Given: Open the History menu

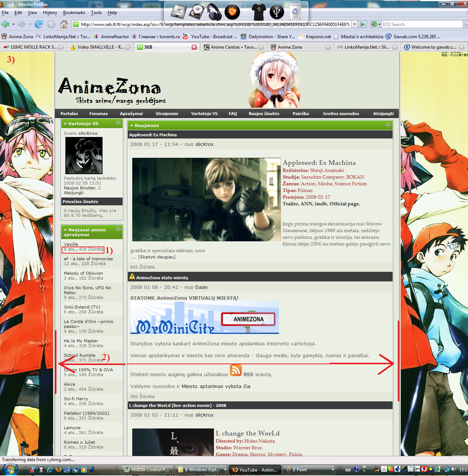Looking at the screenshot, I should (x=50, y=13).
